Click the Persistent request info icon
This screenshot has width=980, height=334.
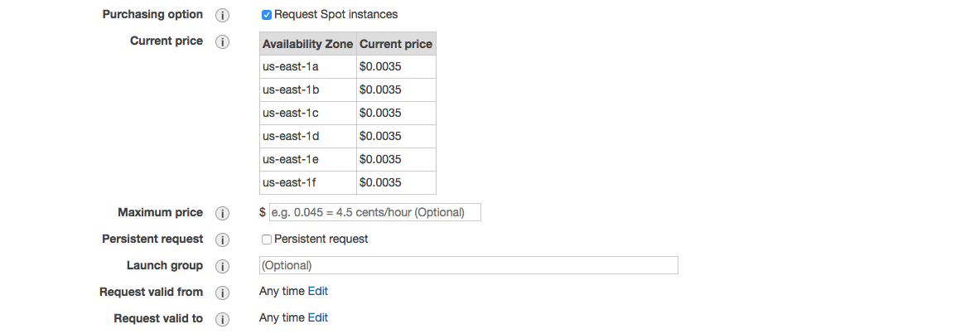click(x=222, y=240)
